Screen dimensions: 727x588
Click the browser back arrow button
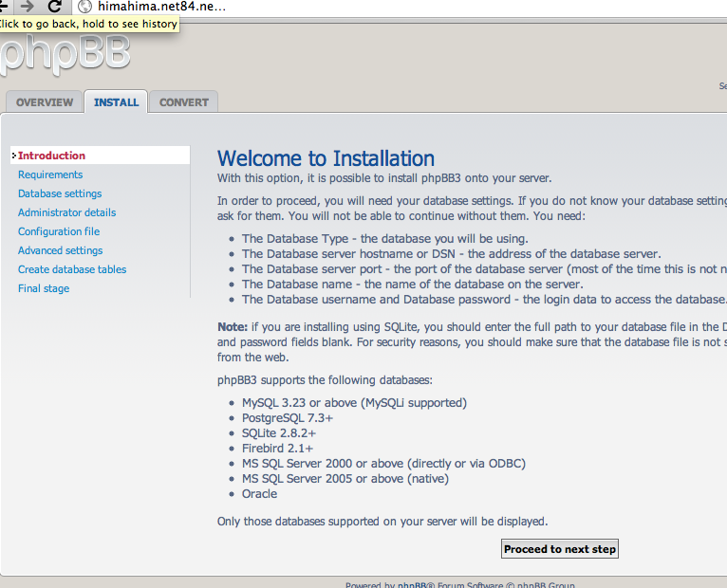coord(4,7)
